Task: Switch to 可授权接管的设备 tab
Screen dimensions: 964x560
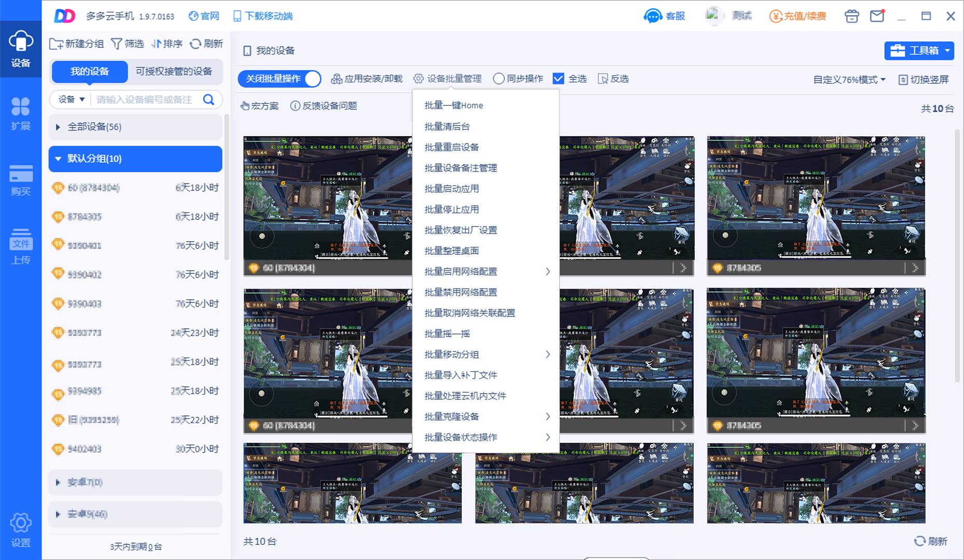Action: [174, 72]
